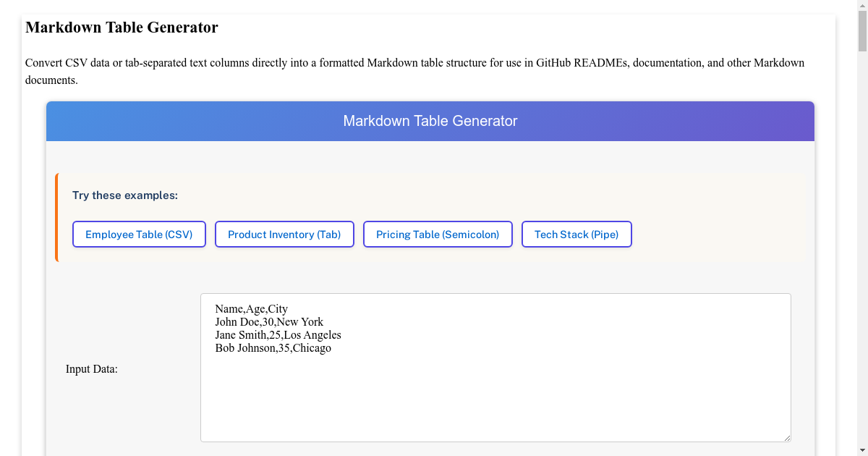Load the Employee Table (CSV) example

coord(139,235)
